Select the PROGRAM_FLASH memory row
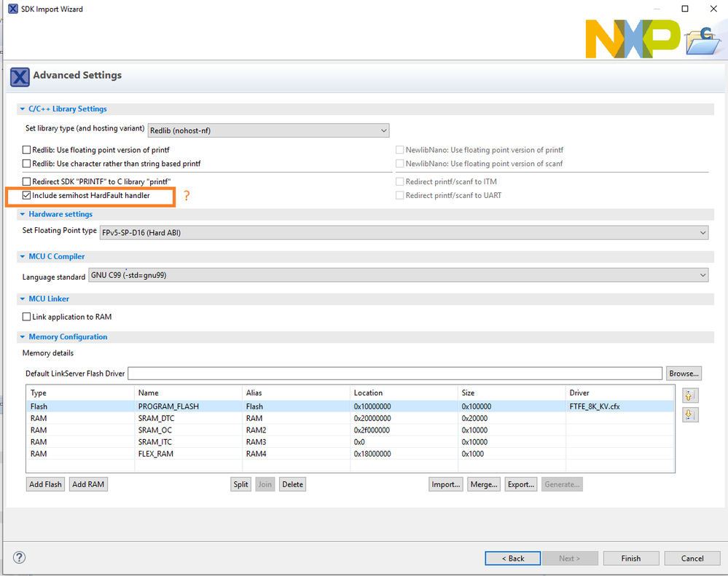Viewport: 728px width, 576px height. tap(351, 406)
